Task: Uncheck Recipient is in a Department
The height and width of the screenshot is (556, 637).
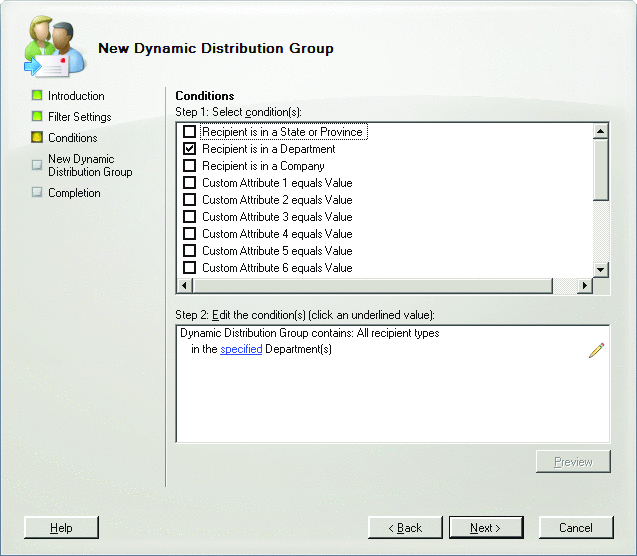Action: [189, 149]
